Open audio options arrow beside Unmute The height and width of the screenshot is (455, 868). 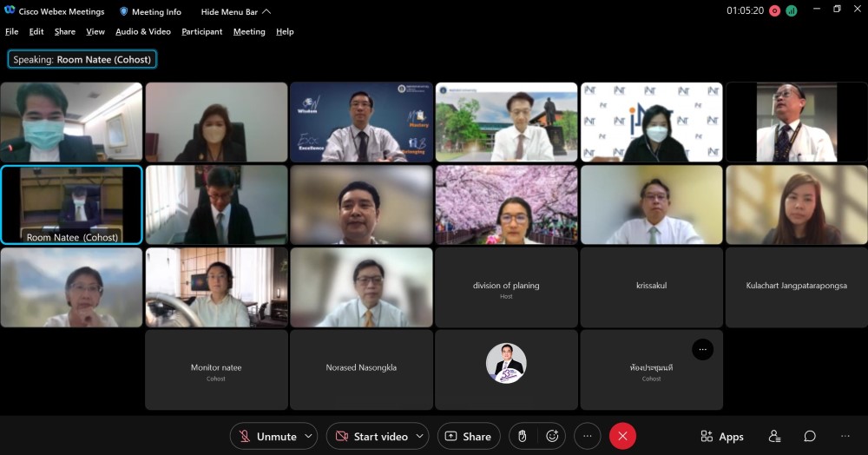(x=308, y=436)
